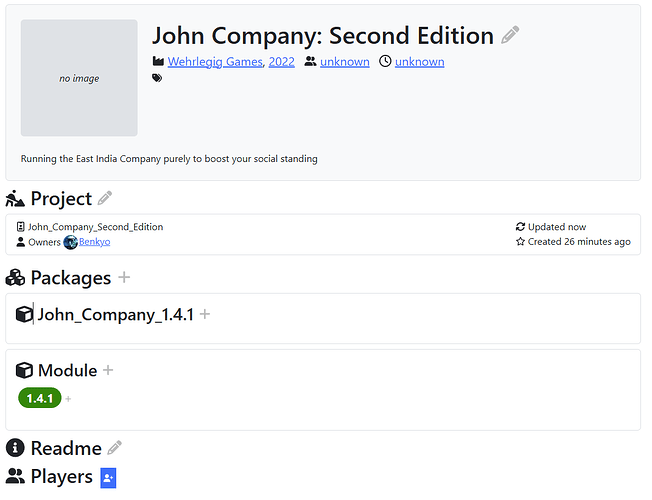This screenshot has width=652, height=500.
Task: Click the 'no image' placeholder thumbnail
Action: 79,78
